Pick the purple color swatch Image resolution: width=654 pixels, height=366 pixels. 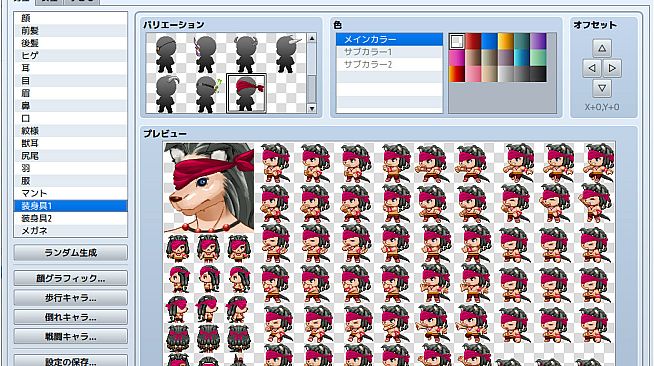click(538, 42)
